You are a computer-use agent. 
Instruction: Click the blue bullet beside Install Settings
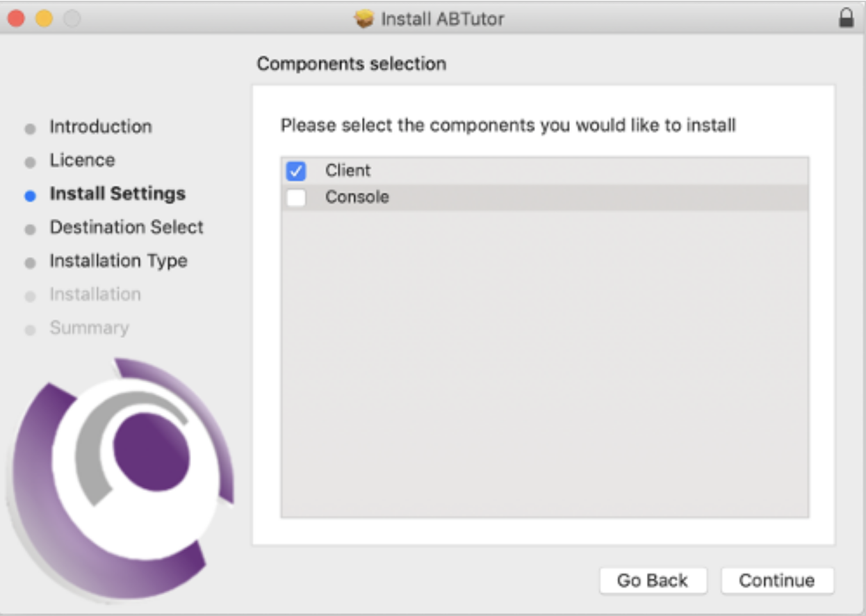click(30, 196)
